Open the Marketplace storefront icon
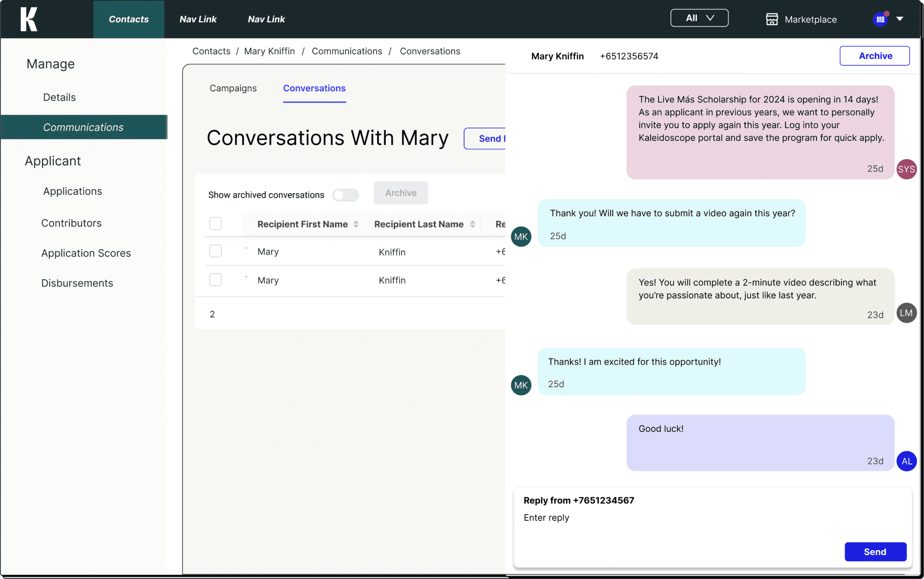The width and height of the screenshot is (924, 579). [771, 19]
